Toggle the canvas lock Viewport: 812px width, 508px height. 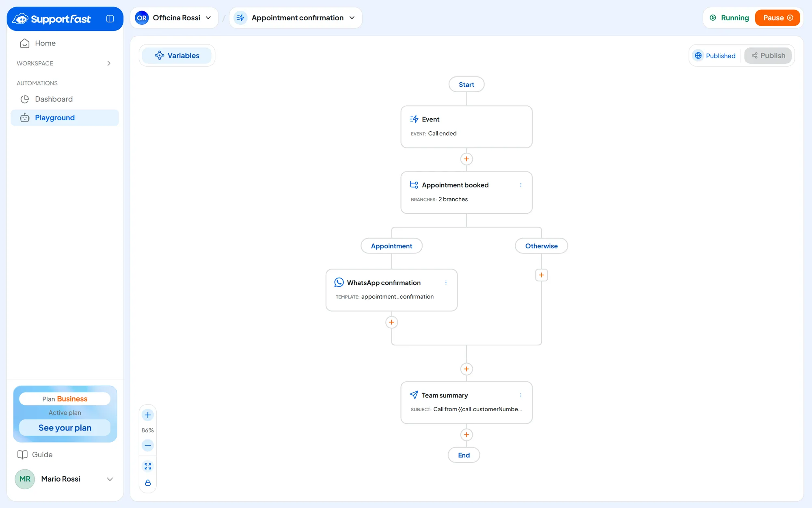148,483
